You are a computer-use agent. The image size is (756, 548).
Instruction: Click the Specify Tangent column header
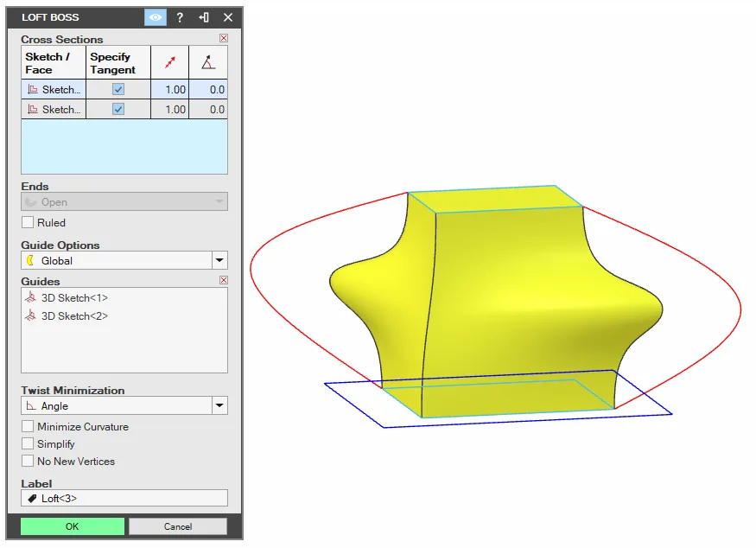[118, 63]
